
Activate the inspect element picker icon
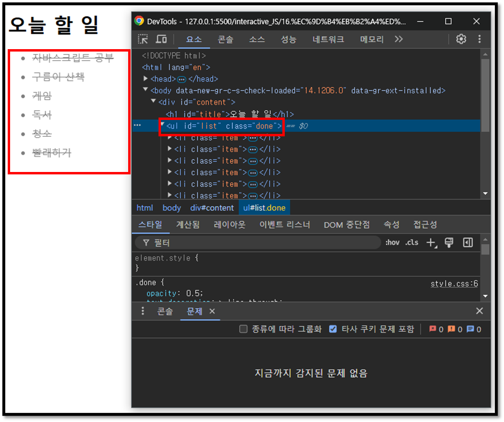pos(143,39)
